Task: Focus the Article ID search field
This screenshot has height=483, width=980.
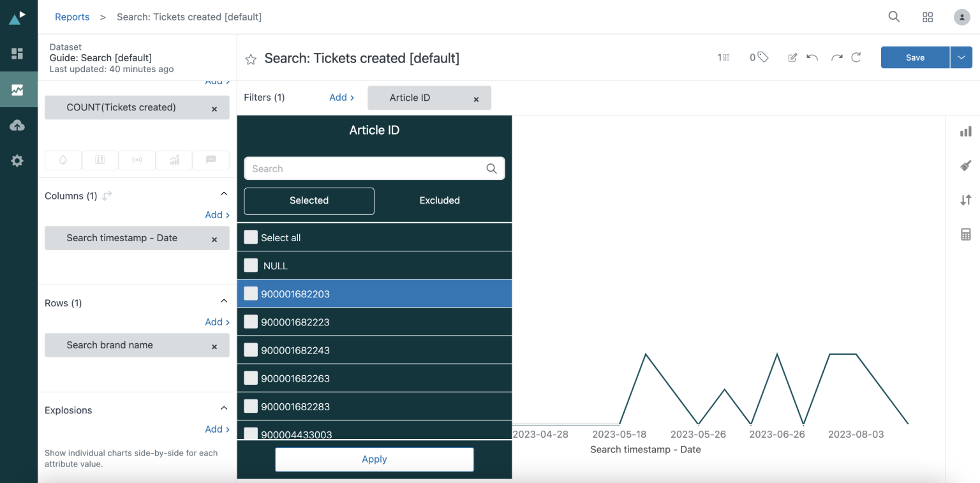Action: point(375,168)
